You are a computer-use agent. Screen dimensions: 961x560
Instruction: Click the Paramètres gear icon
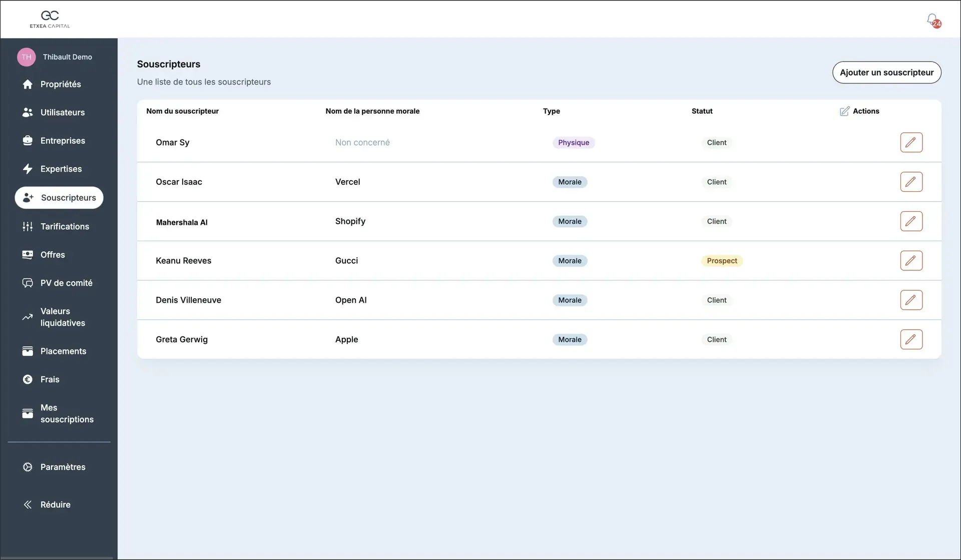(28, 467)
